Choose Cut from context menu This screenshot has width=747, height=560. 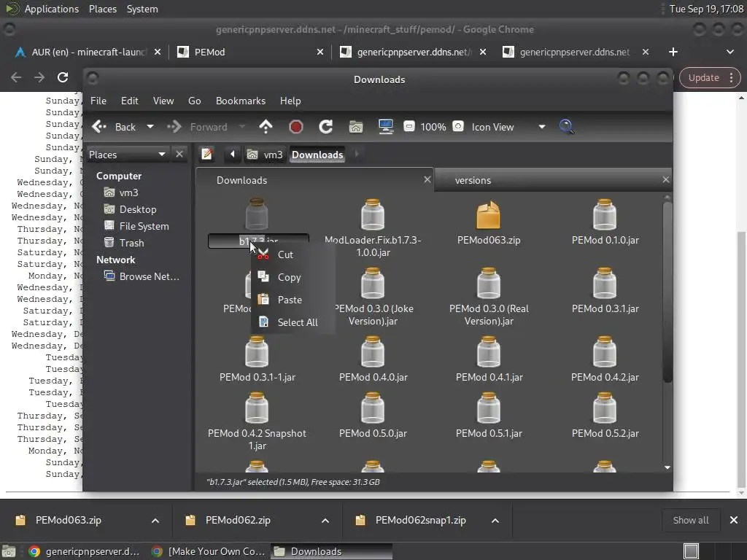click(293, 254)
